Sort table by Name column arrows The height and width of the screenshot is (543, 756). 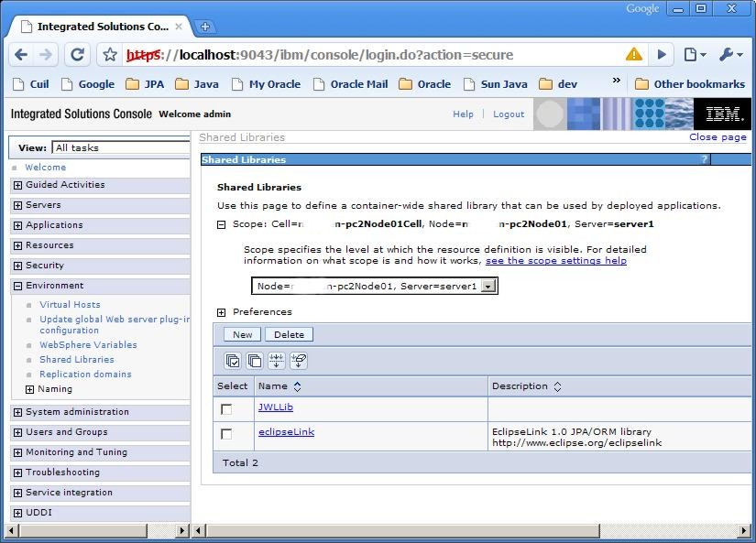[x=298, y=386]
